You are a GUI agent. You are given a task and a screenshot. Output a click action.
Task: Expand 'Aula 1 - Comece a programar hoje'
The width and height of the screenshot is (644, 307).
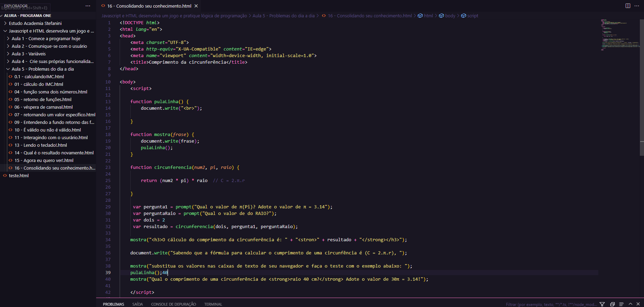point(8,38)
